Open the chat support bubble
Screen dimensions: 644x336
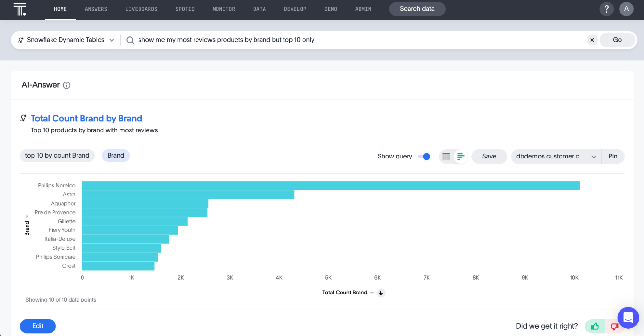[628, 318]
